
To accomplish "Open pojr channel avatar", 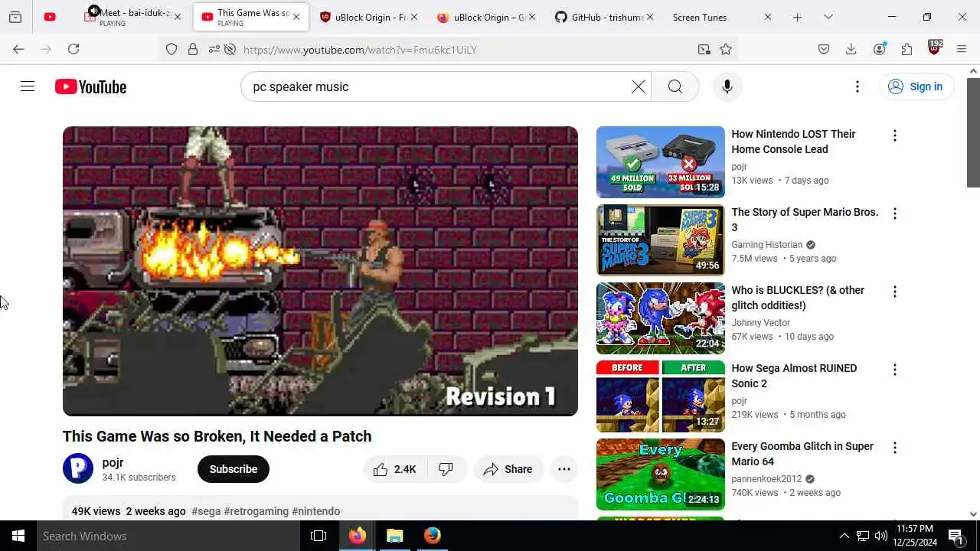I will (x=77, y=468).
